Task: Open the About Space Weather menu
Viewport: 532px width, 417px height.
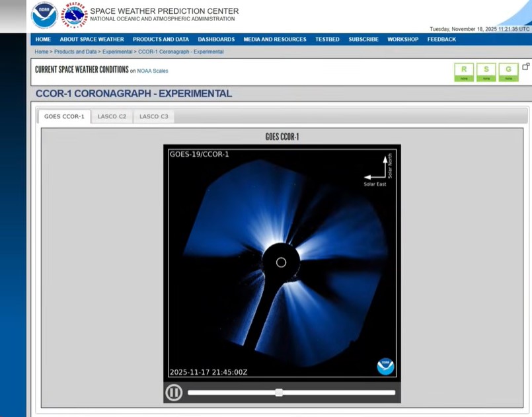Action: [x=92, y=40]
